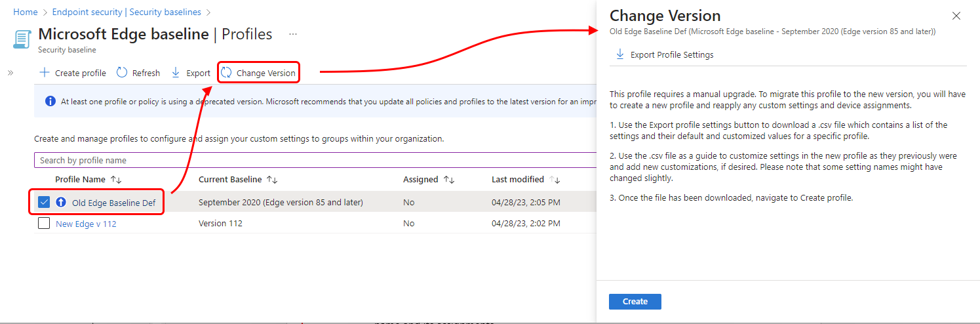Open the New Edge v 112 profile link
The image size is (980, 324).
(x=86, y=224)
